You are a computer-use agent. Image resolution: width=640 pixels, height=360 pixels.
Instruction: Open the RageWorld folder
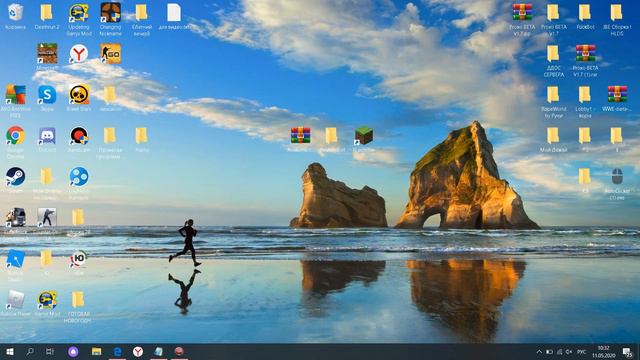point(553,95)
